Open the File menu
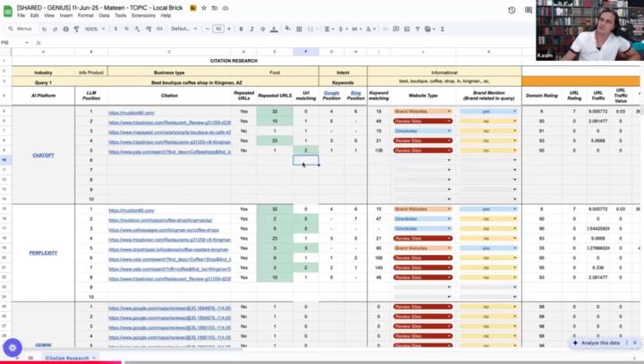644x364 pixels. (21, 15)
